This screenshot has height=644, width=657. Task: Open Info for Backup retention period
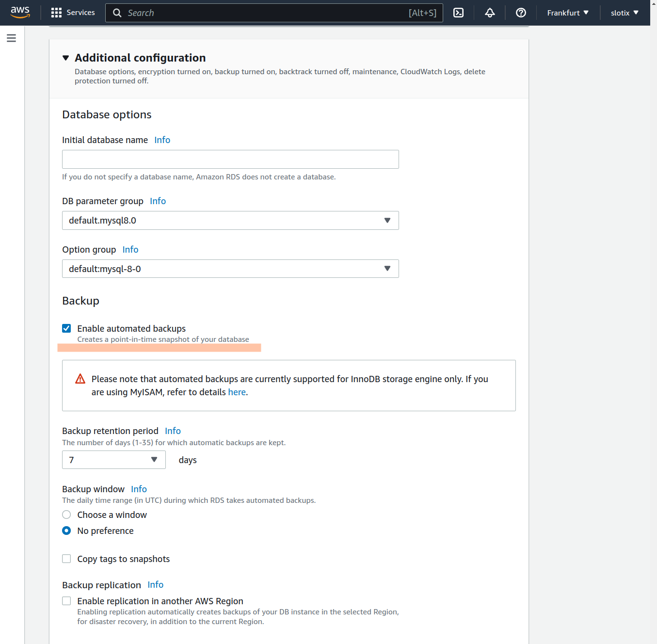coord(173,431)
